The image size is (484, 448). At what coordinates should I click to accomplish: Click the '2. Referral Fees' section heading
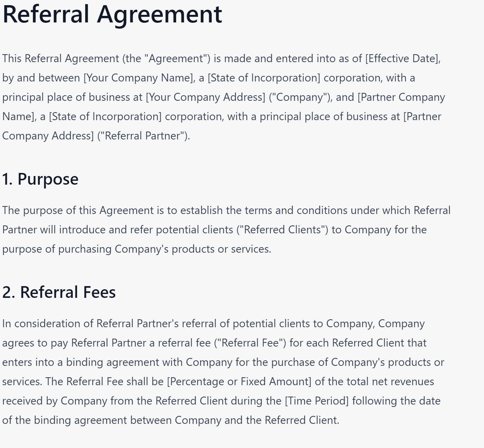click(x=59, y=292)
